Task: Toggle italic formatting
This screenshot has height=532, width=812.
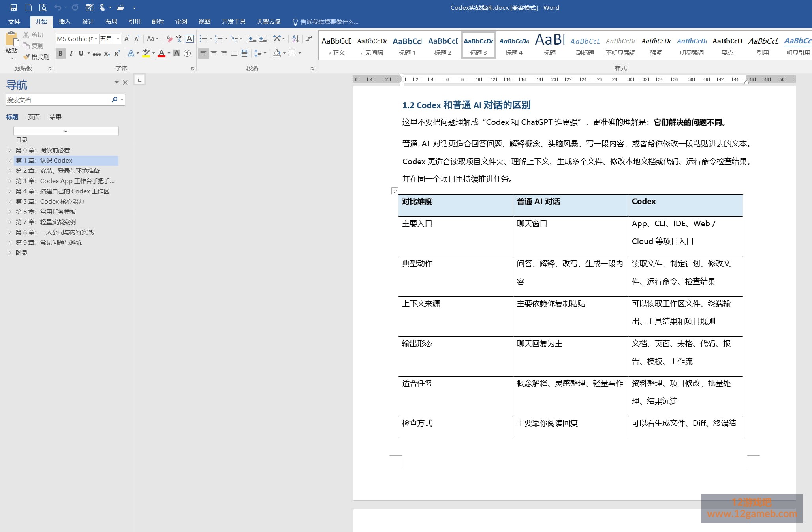Action: [x=71, y=53]
